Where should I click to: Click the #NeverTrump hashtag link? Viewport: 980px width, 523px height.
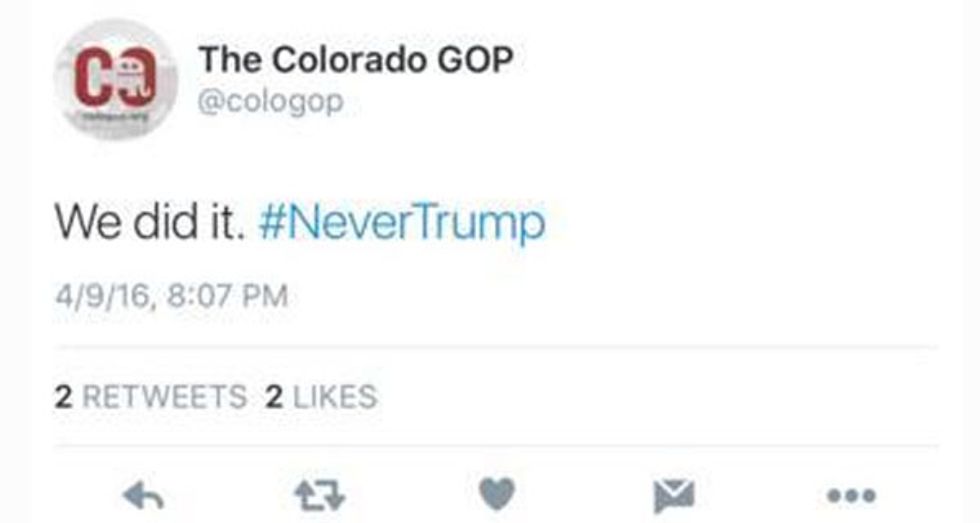coord(402,222)
